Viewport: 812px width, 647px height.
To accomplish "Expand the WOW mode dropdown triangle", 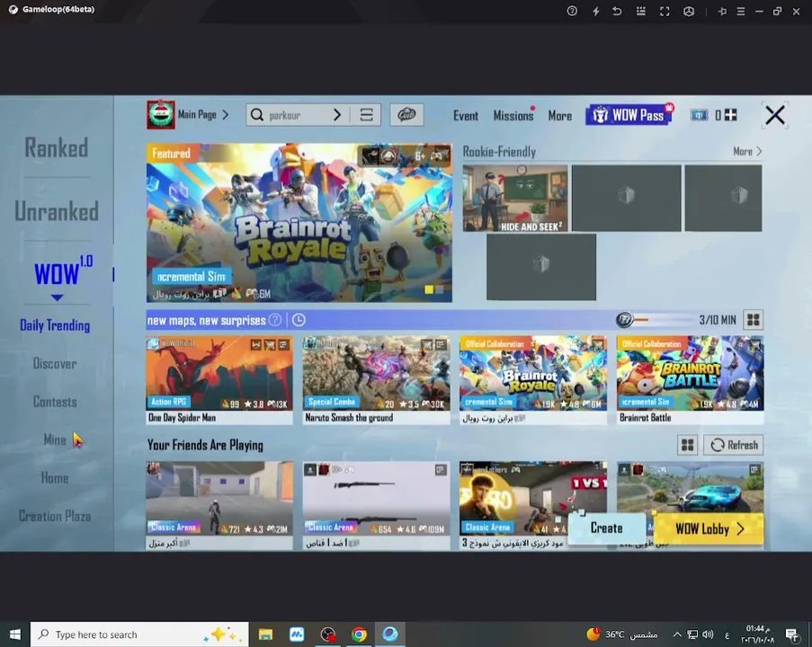I will pos(57,297).
